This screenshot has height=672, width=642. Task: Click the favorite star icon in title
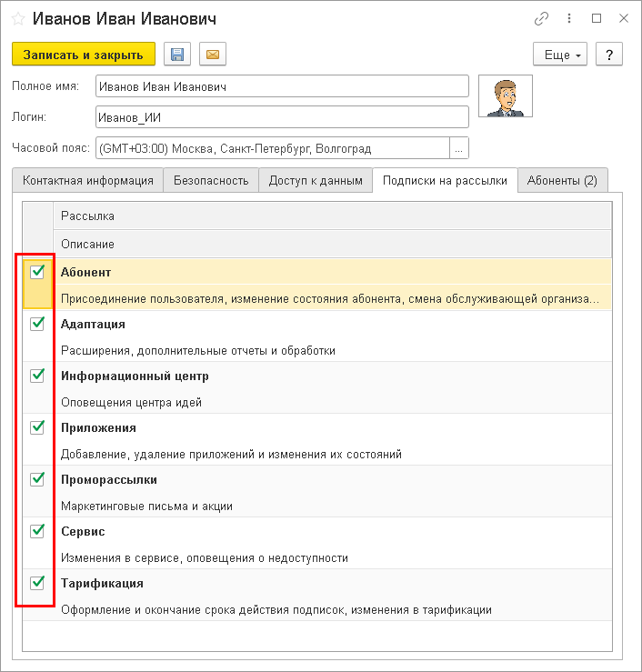click(x=18, y=18)
